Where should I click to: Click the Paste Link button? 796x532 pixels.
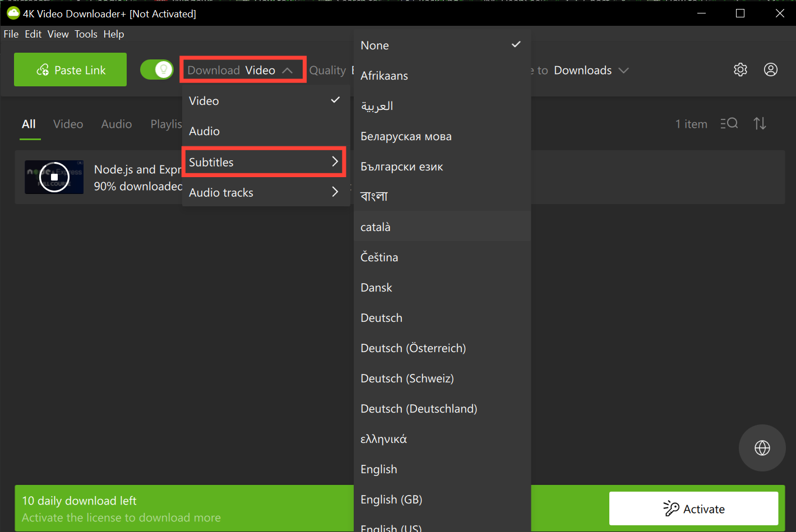point(70,70)
